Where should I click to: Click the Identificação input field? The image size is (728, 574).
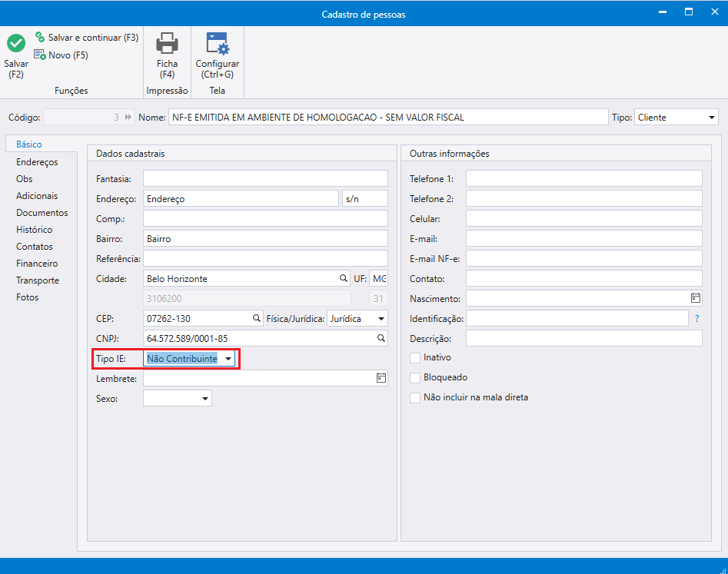click(x=577, y=318)
